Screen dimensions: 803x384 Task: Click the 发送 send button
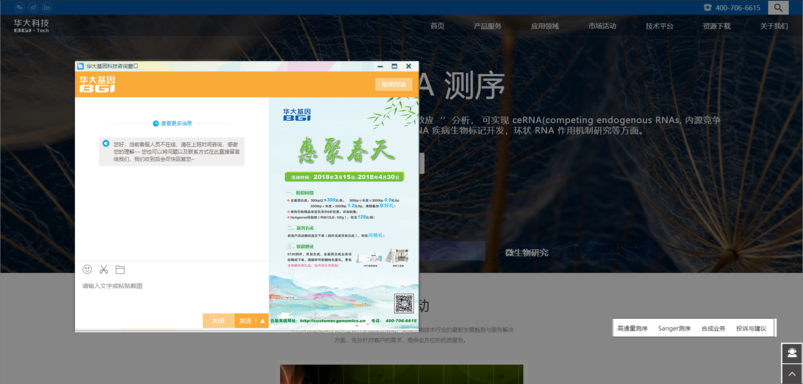point(245,321)
